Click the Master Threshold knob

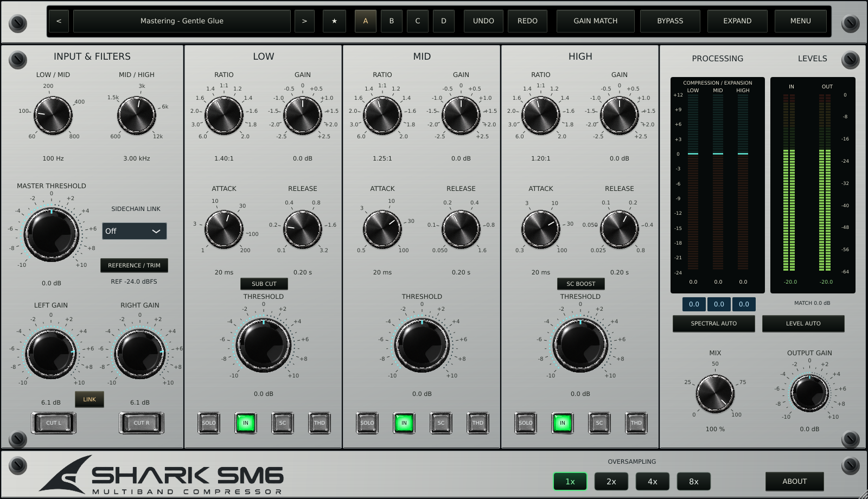(52, 234)
